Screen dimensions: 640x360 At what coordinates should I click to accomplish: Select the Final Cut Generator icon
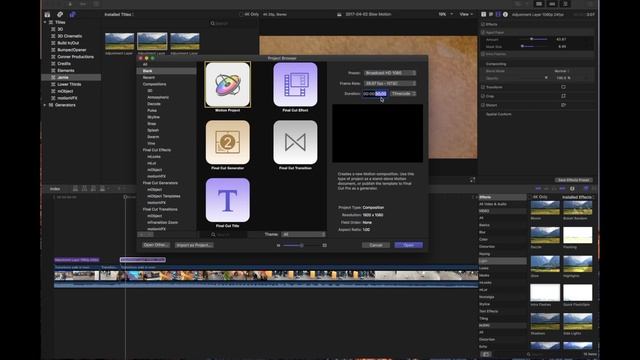[x=228, y=142]
